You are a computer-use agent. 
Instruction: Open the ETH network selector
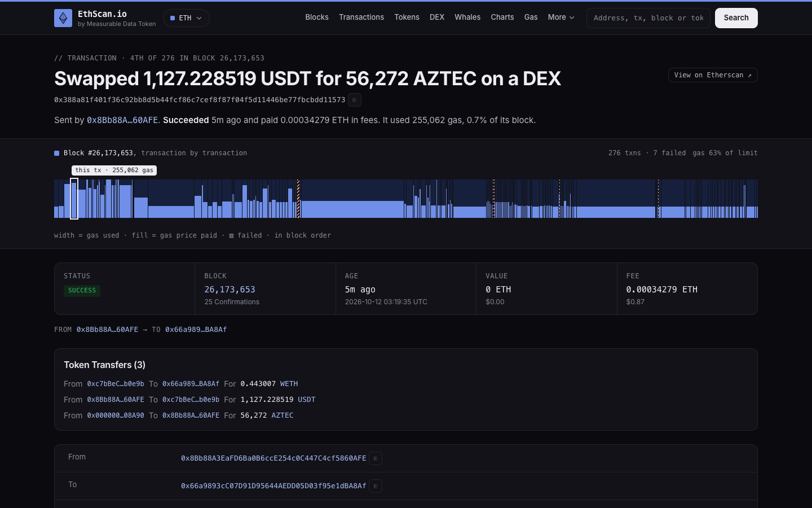tap(186, 18)
